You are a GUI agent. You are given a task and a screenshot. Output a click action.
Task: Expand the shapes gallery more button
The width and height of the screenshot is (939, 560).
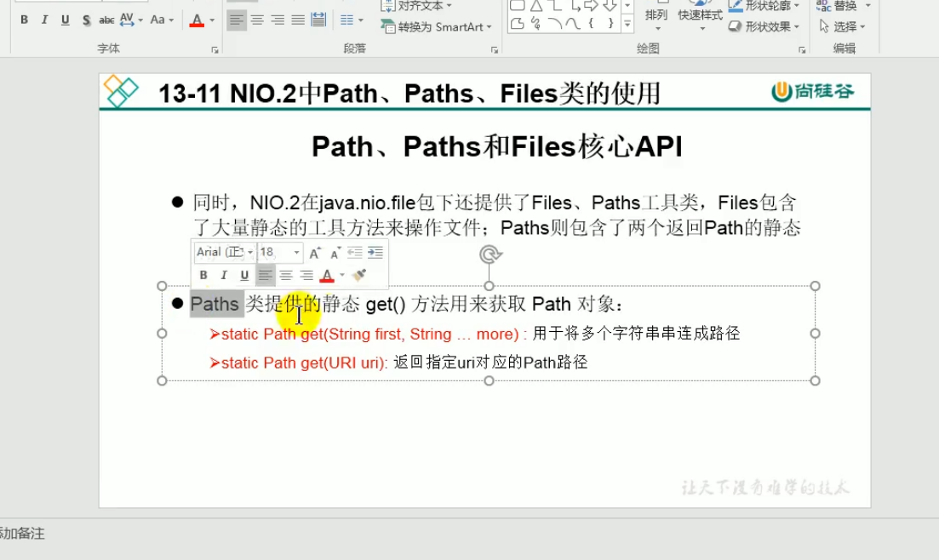coord(627,24)
